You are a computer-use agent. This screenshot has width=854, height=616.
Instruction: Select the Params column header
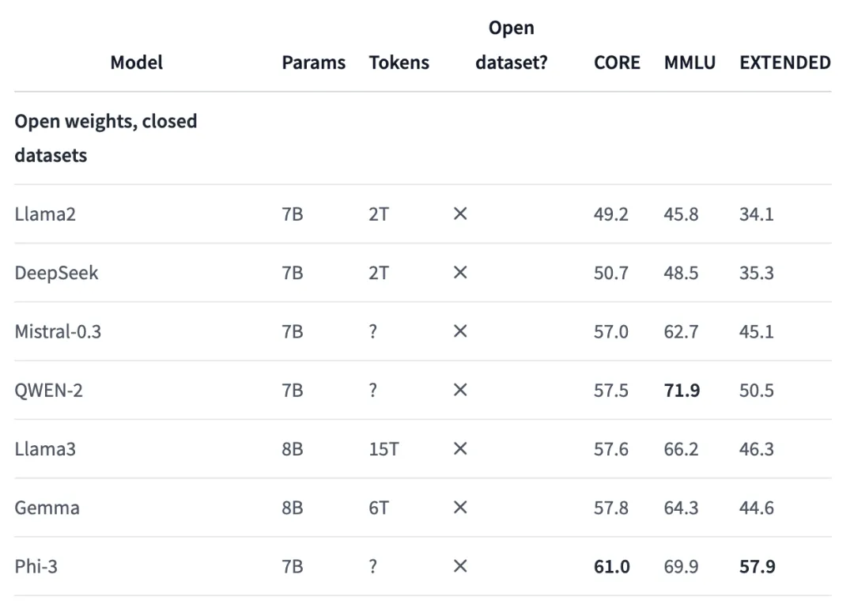313,62
